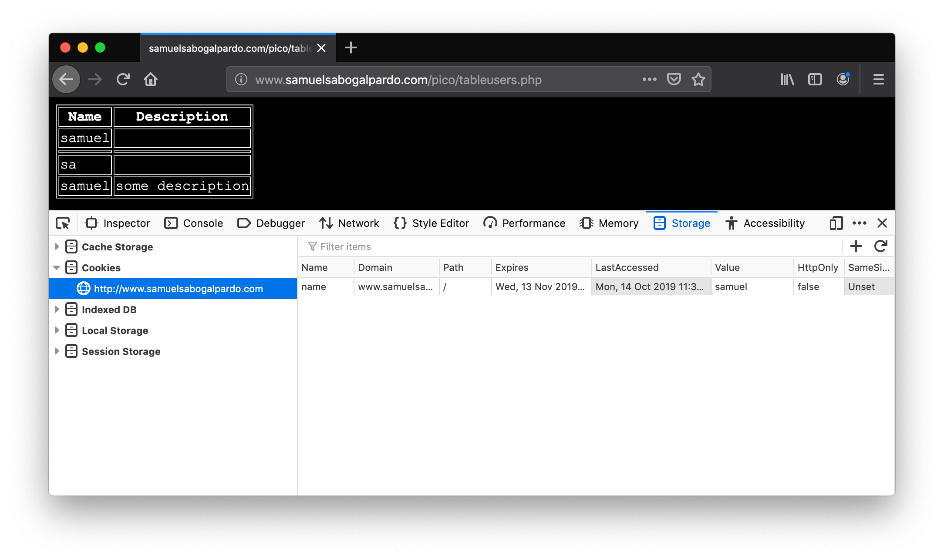
Task: Collapse the Cookies tree section
Action: tap(57, 268)
